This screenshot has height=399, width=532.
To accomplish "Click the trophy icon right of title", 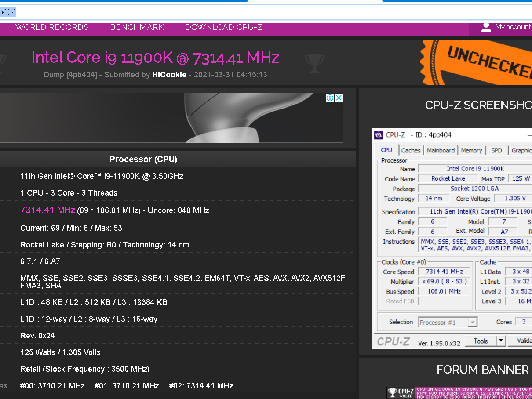I will (x=314, y=63).
